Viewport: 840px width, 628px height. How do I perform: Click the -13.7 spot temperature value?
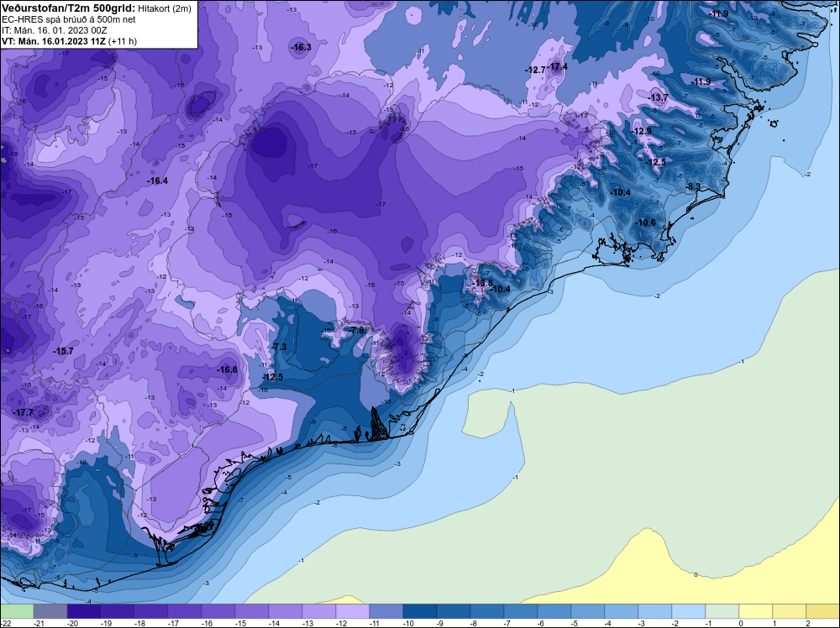pyautogui.click(x=658, y=97)
